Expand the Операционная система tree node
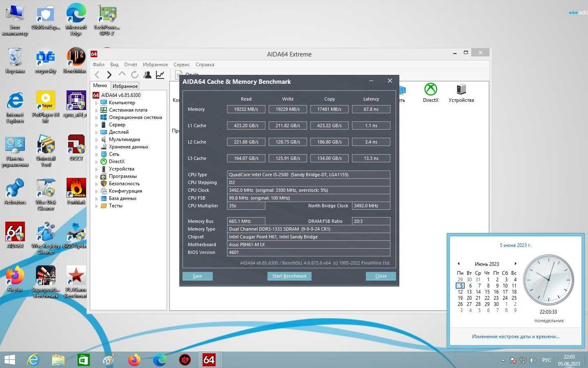 coord(97,118)
